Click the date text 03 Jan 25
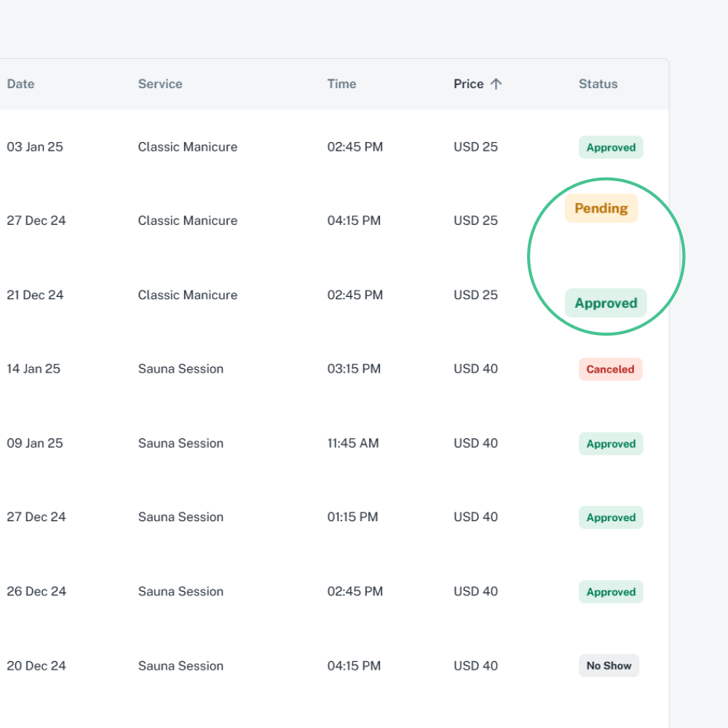Viewport: 728px width, 728px height. tap(34, 146)
